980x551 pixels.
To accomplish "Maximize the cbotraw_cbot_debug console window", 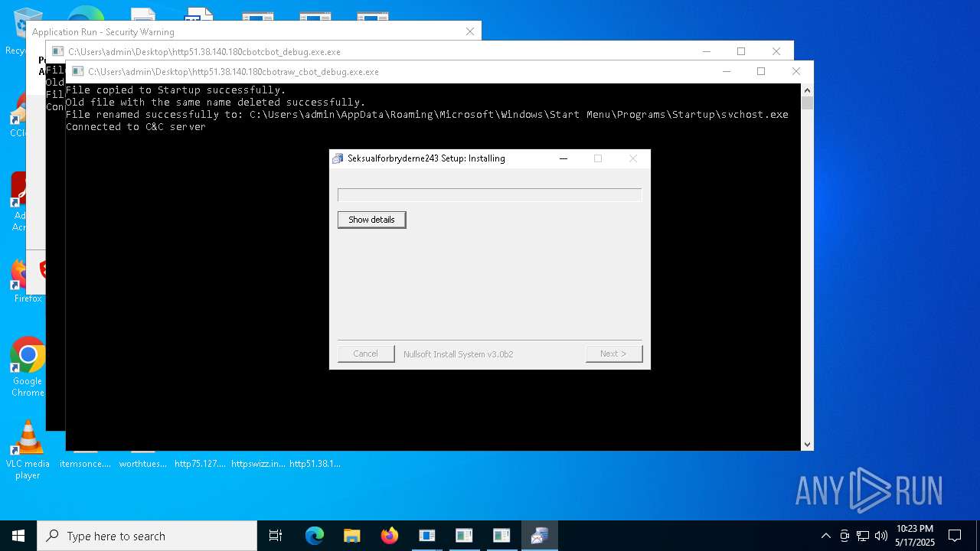I will (761, 71).
